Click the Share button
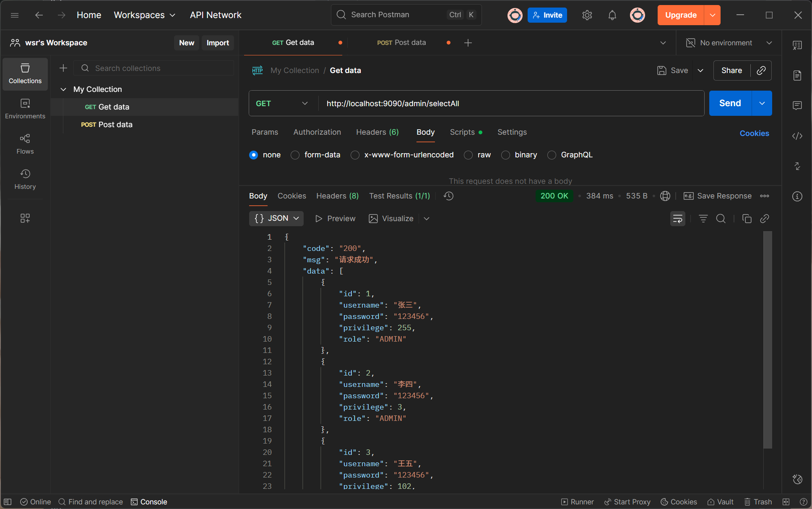 pos(732,70)
